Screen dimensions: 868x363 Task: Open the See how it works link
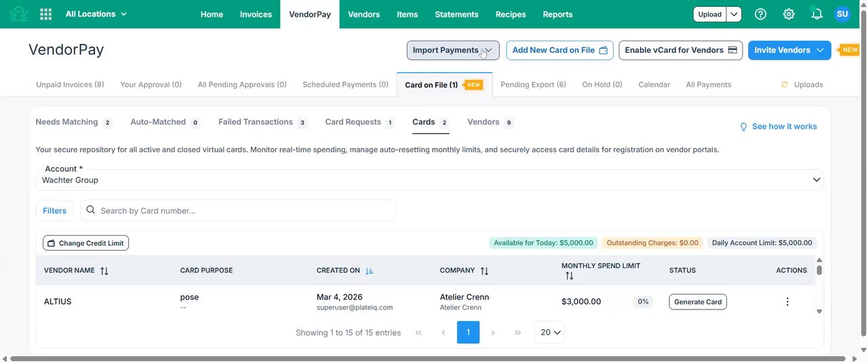(x=785, y=127)
